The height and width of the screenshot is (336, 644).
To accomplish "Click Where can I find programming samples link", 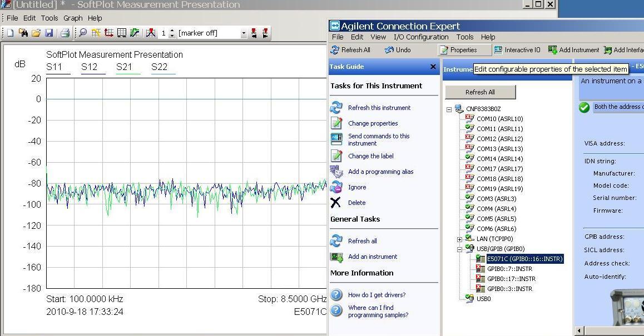I will pos(378,312).
